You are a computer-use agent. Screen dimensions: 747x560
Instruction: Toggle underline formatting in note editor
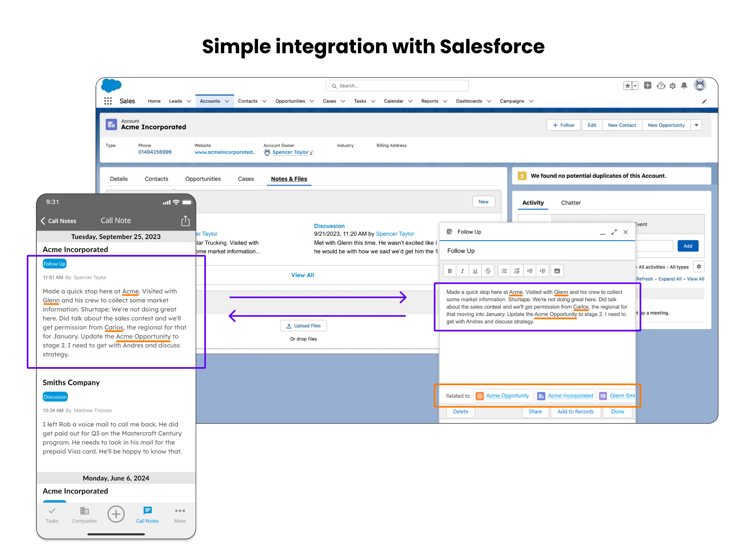[x=475, y=271]
